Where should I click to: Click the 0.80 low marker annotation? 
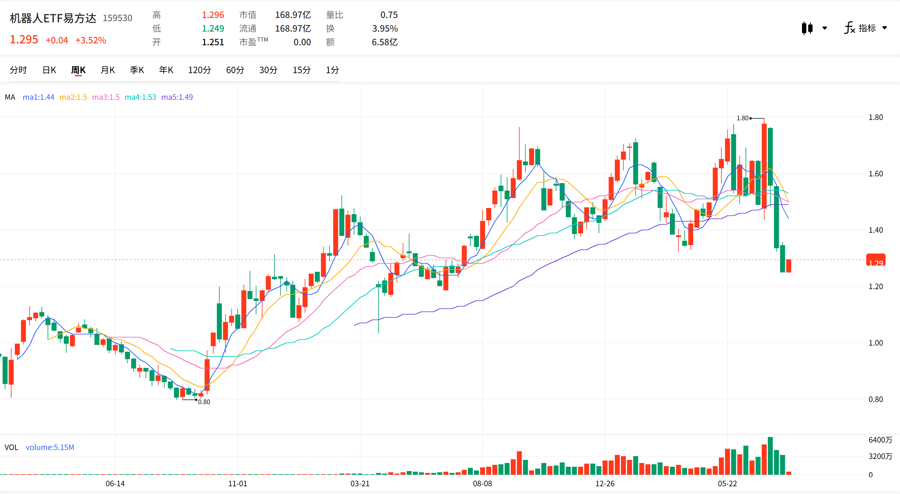click(x=204, y=402)
